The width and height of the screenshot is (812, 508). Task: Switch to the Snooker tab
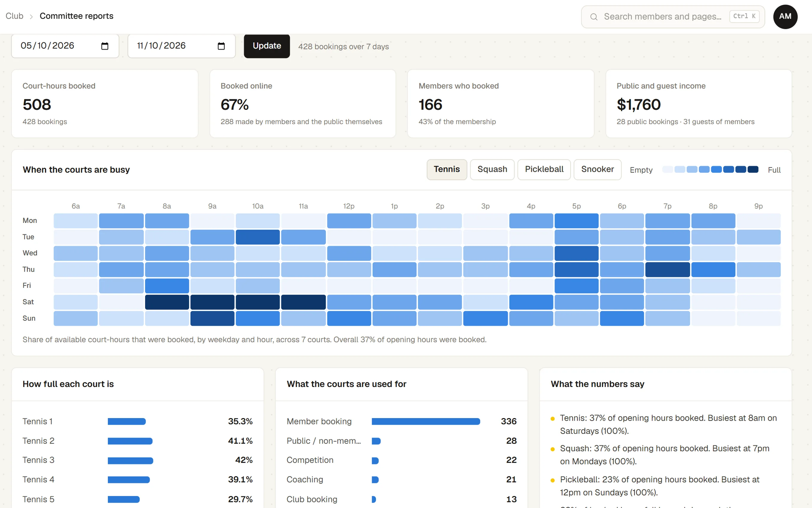coord(597,169)
